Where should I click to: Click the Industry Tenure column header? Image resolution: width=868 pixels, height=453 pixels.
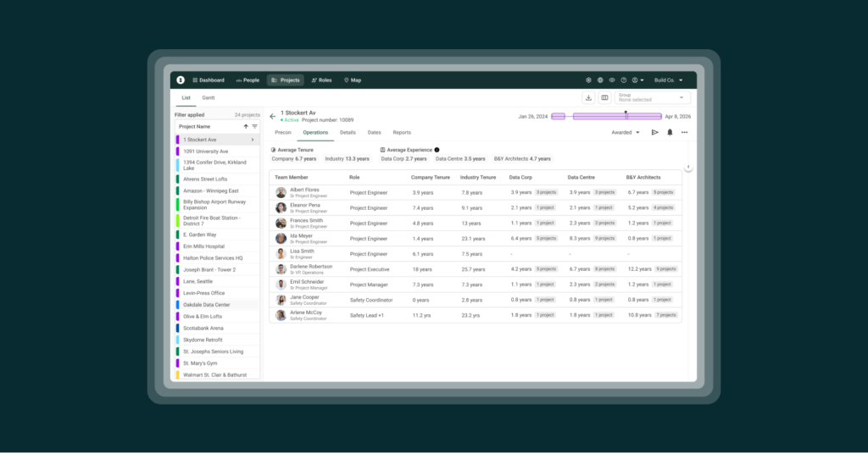(478, 178)
